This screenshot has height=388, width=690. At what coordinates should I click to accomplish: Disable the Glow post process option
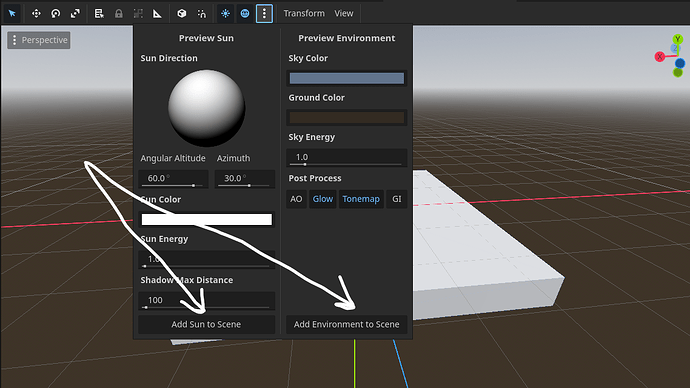[323, 199]
